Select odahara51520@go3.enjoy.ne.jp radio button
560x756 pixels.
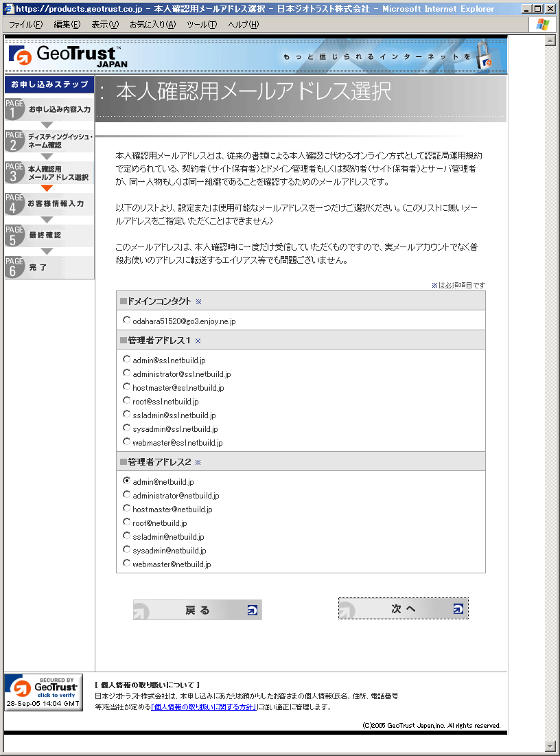tap(126, 320)
